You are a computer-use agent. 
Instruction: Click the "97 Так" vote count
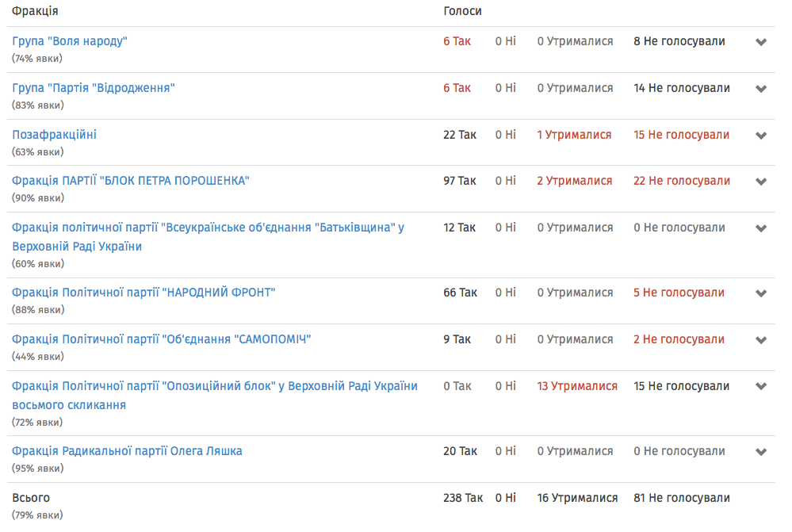pos(460,181)
